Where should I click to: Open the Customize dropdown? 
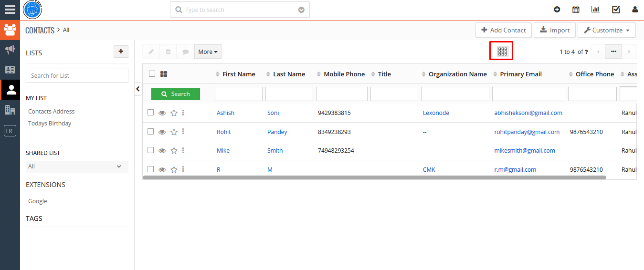tap(607, 30)
